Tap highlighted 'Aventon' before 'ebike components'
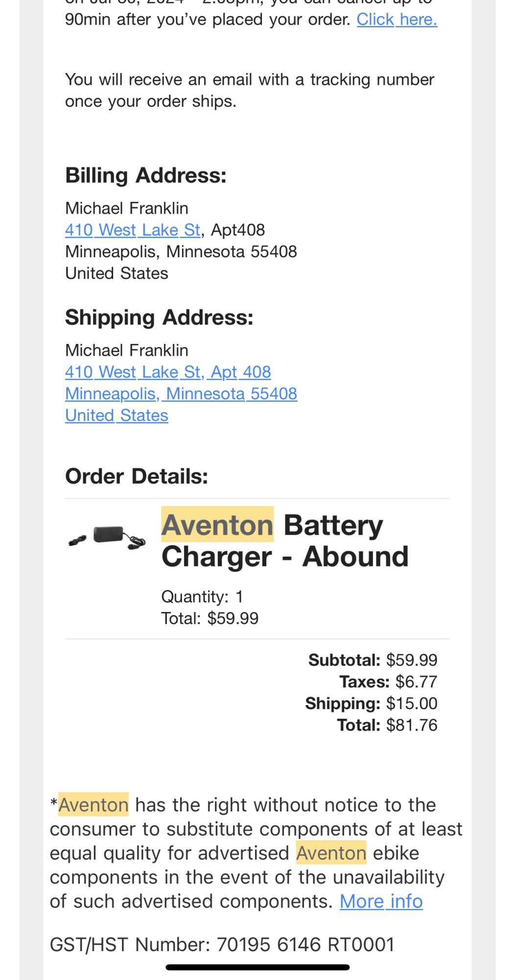 pyautogui.click(x=331, y=853)
